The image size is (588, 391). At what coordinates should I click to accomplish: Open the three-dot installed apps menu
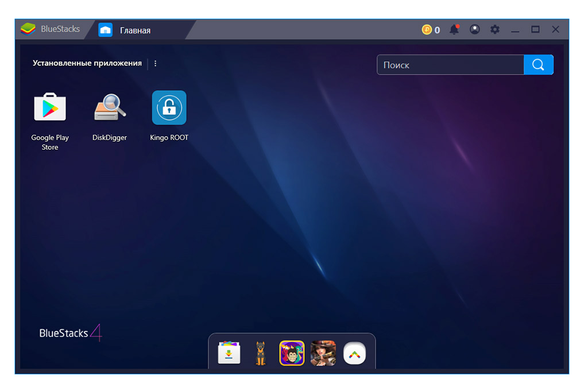[x=155, y=63]
